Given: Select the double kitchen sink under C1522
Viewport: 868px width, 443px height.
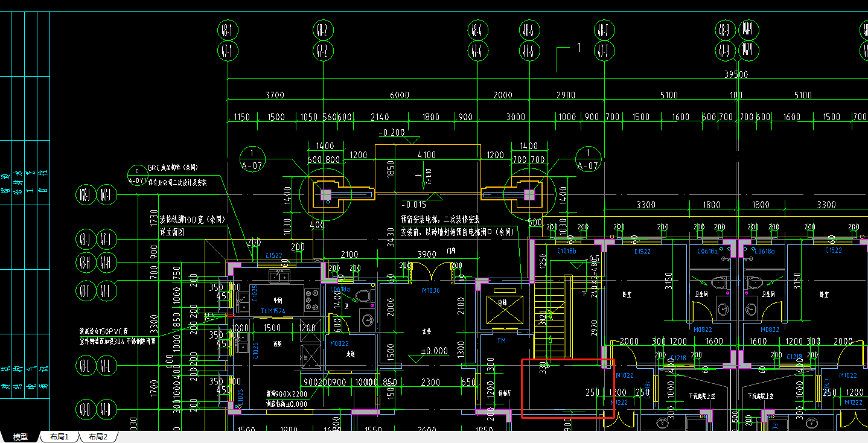Looking at the screenshot, I should [x=279, y=276].
